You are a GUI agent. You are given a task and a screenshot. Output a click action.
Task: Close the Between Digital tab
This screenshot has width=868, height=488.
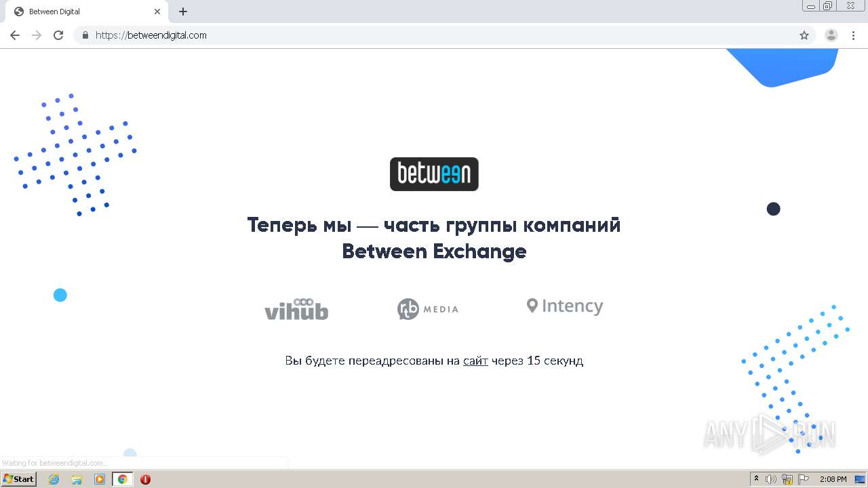point(157,12)
